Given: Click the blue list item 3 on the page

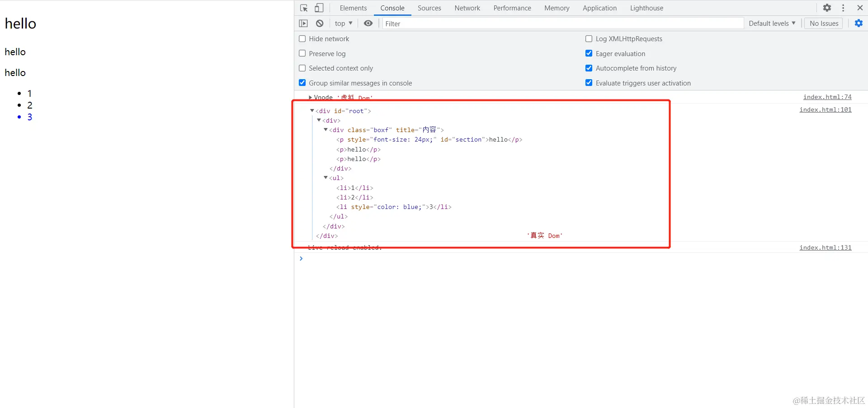Looking at the screenshot, I should (x=29, y=117).
